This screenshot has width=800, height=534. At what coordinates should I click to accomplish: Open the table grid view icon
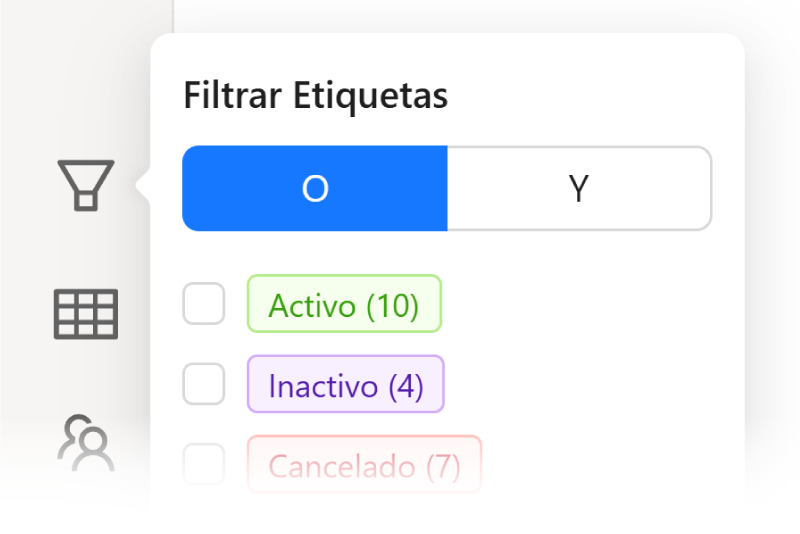86,314
